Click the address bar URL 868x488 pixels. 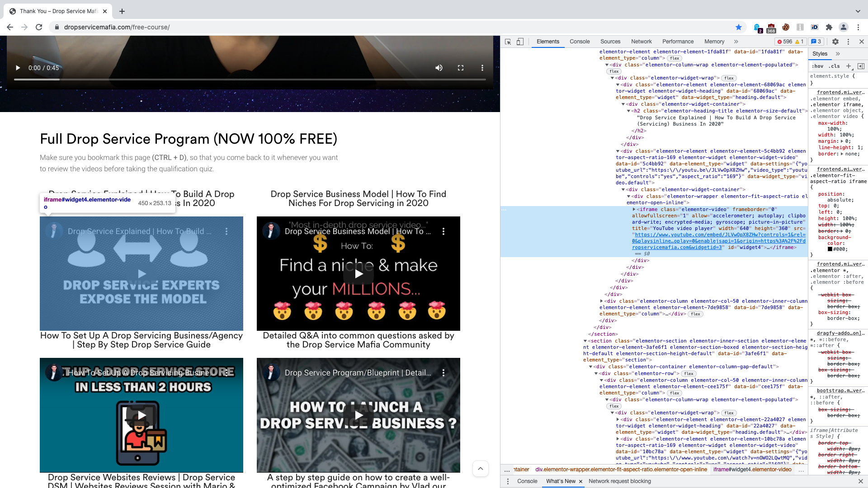[x=117, y=27]
